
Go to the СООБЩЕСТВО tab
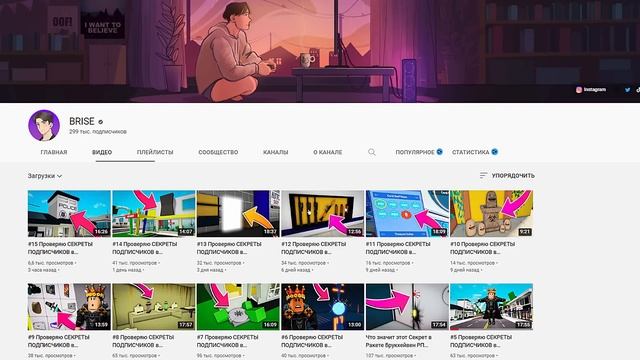click(218, 152)
